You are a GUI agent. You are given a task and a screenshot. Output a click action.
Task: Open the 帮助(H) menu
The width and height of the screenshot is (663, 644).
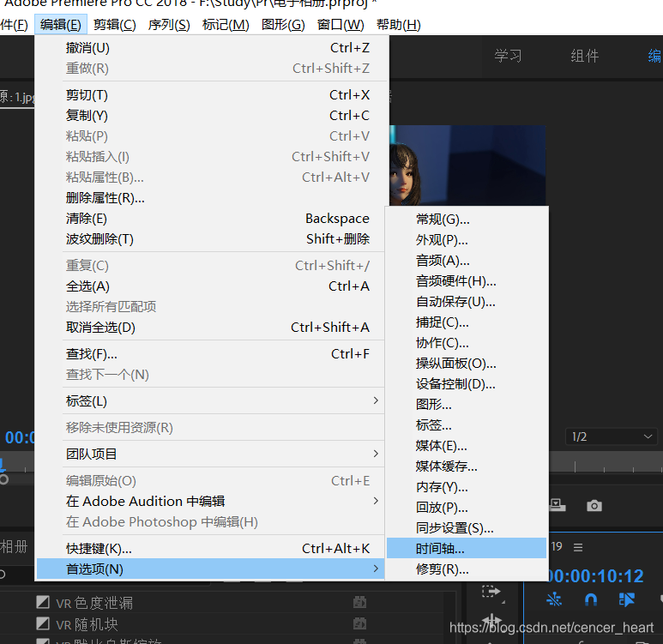(398, 25)
